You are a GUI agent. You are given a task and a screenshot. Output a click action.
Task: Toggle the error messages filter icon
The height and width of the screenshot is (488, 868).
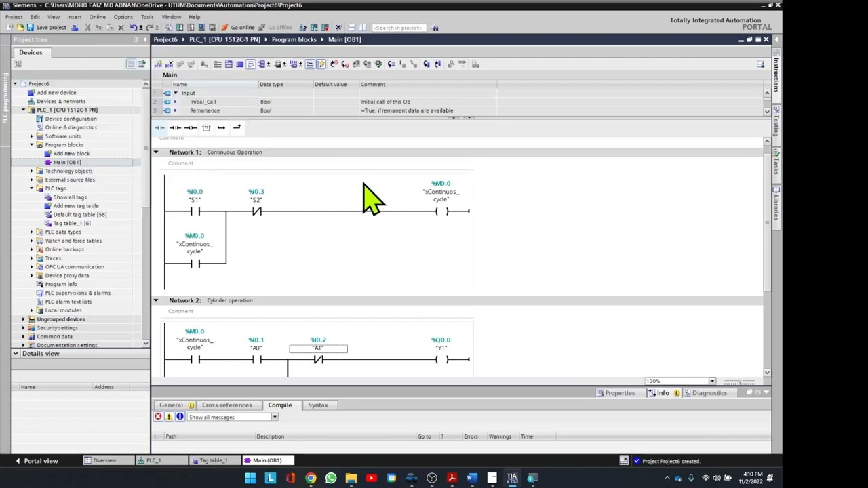point(158,417)
